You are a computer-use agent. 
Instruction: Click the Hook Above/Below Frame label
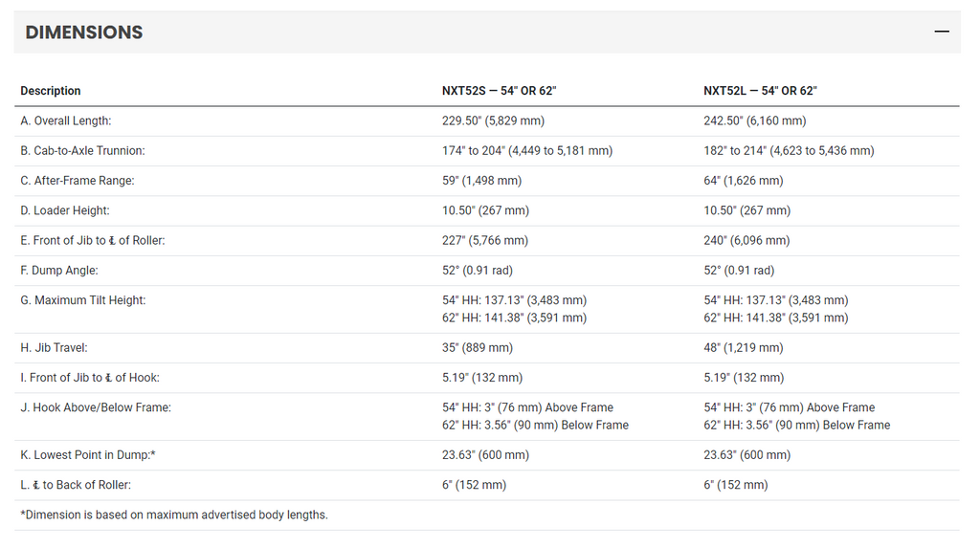point(96,408)
